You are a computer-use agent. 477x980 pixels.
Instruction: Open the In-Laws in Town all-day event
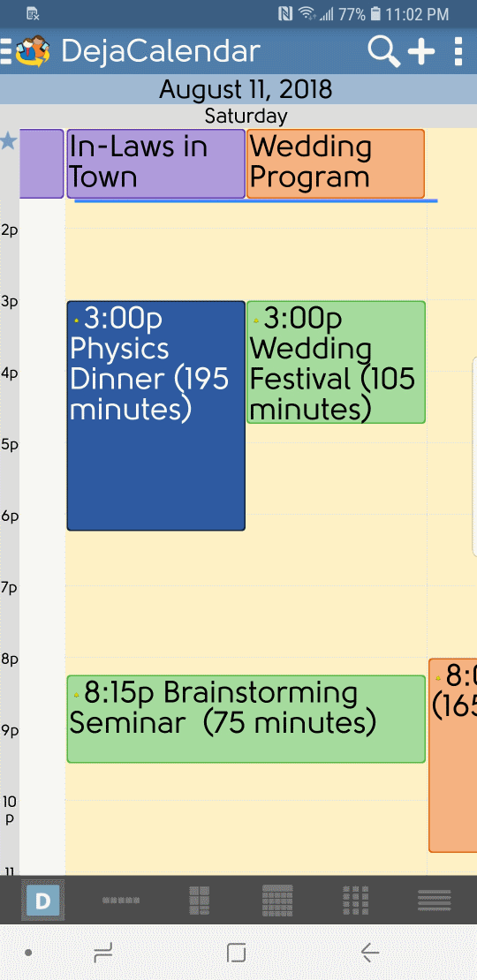pyautogui.click(x=155, y=163)
